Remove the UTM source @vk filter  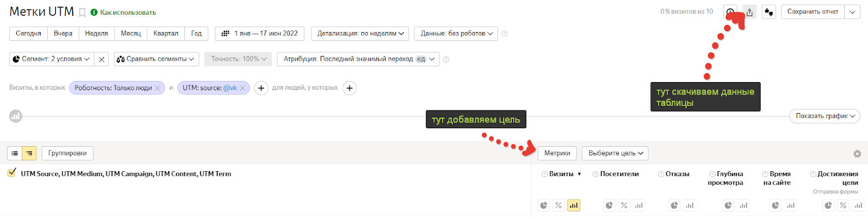click(242, 88)
